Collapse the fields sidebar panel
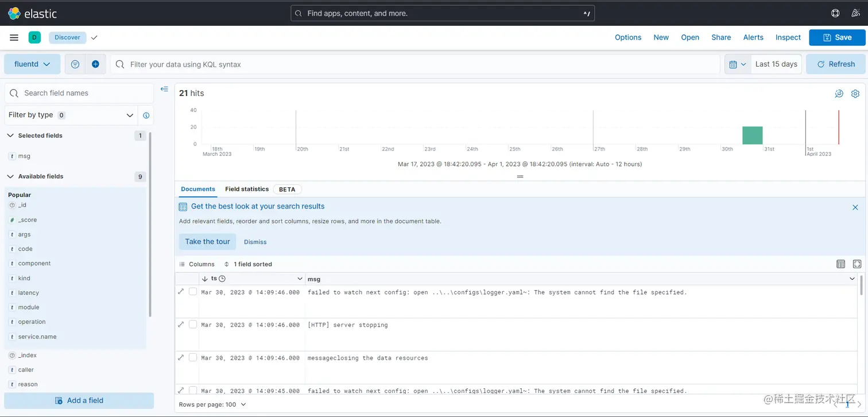This screenshot has width=868, height=417. 164,89
